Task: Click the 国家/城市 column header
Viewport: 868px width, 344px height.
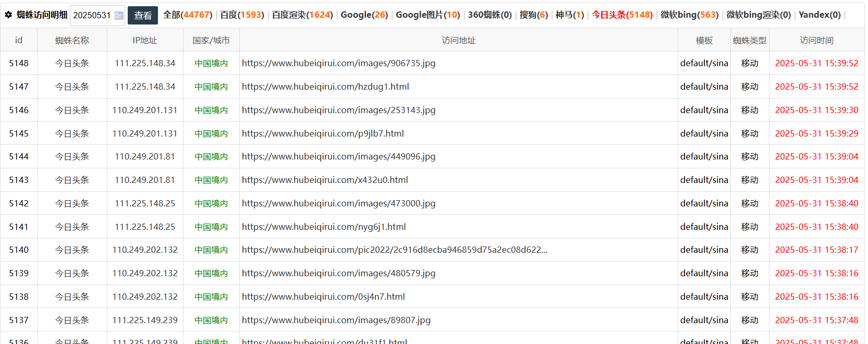Action: tap(211, 40)
